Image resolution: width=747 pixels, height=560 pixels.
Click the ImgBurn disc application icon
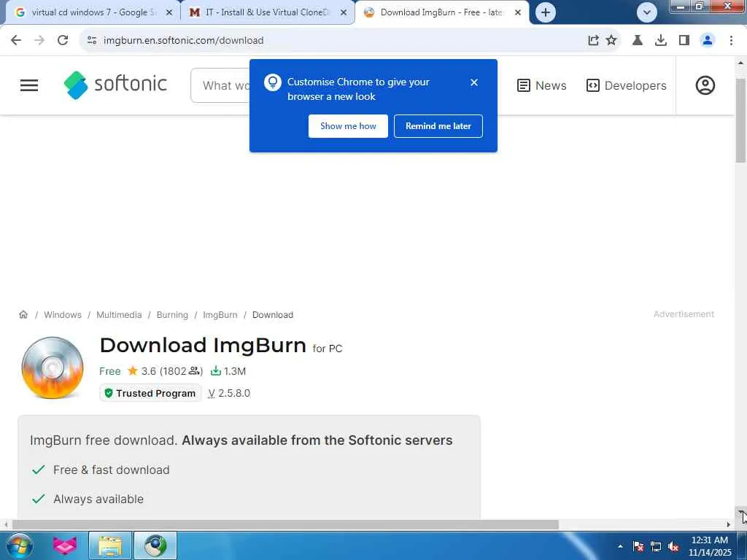click(53, 367)
